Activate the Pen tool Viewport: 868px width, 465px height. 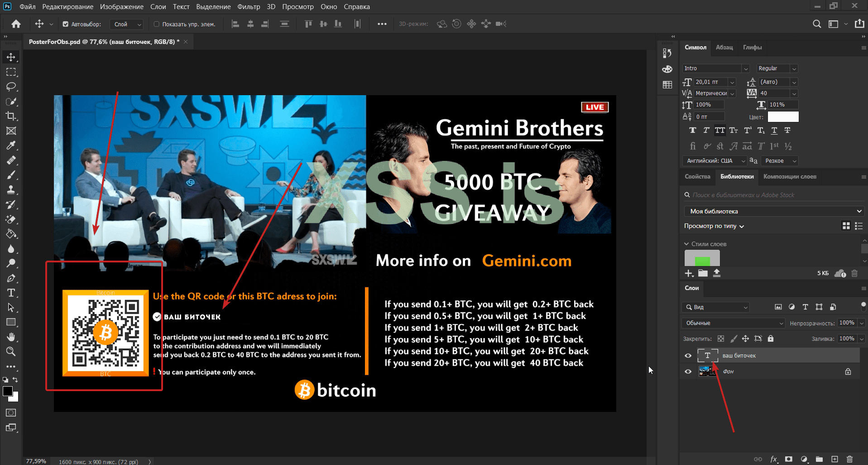click(x=11, y=278)
